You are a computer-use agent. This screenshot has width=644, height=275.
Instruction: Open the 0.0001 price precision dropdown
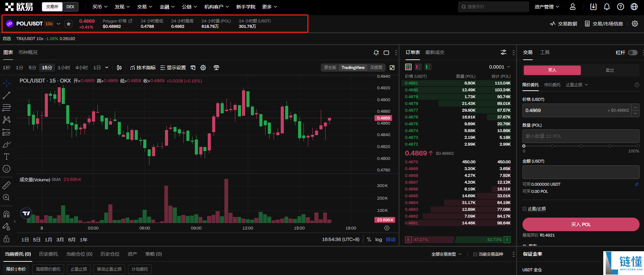point(500,67)
